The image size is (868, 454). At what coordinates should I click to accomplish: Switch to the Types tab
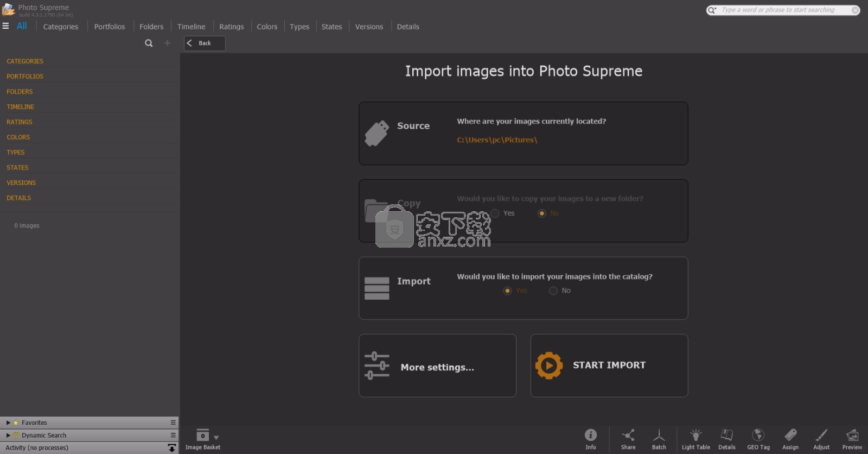tap(299, 27)
